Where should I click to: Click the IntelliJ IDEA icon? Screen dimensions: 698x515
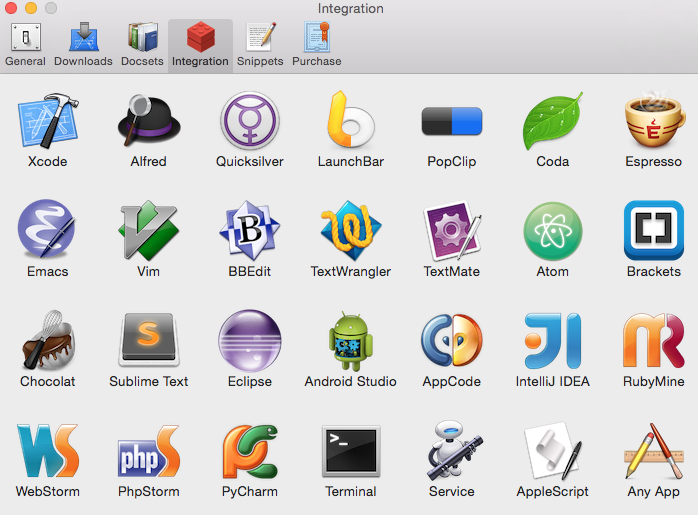552,341
